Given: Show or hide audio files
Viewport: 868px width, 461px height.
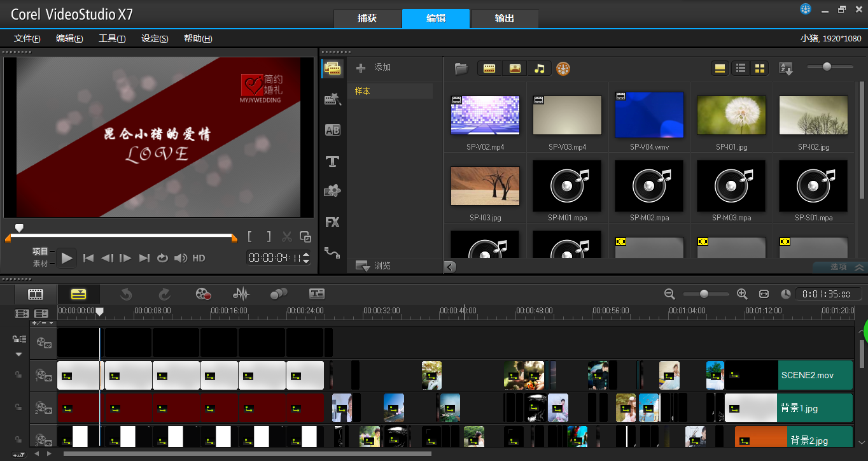Looking at the screenshot, I should (540, 68).
